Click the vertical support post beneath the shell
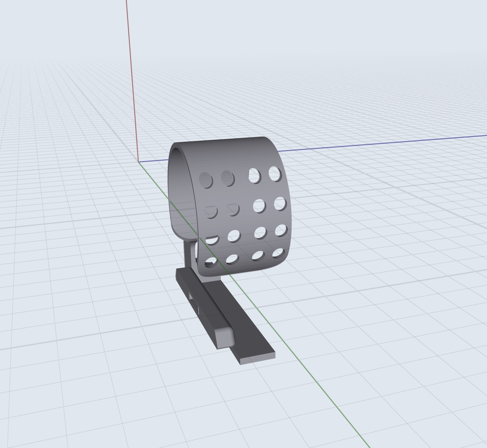Screen dimensions: 487x448 click(x=188, y=254)
